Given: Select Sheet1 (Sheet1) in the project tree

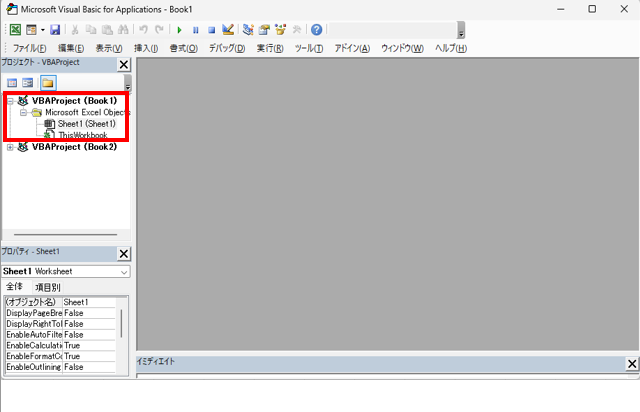Looking at the screenshot, I should (x=87, y=124).
